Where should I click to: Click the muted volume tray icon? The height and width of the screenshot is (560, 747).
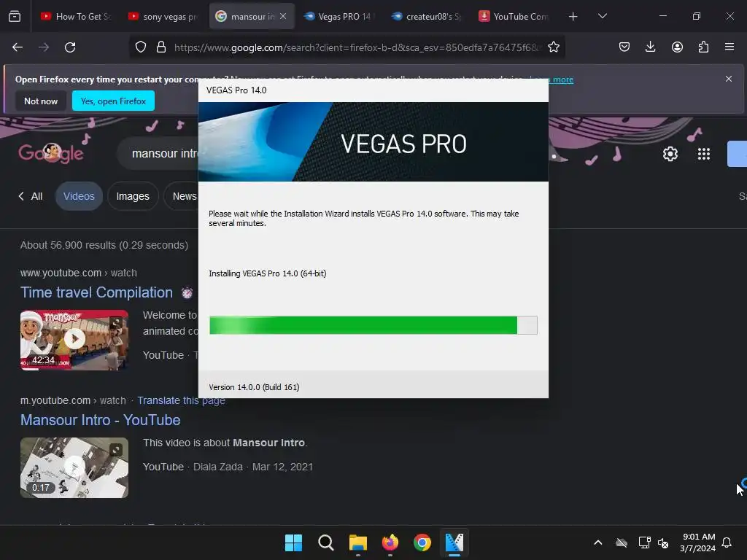[x=662, y=542]
